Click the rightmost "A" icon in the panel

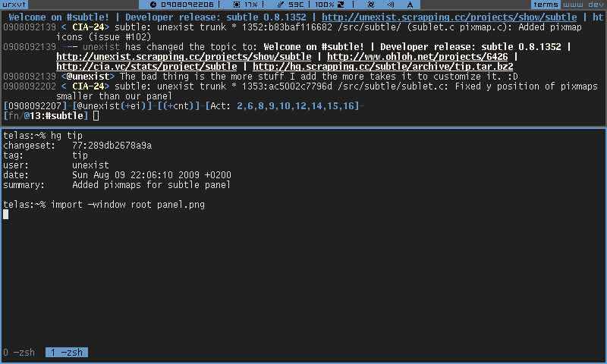pos(410,5)
